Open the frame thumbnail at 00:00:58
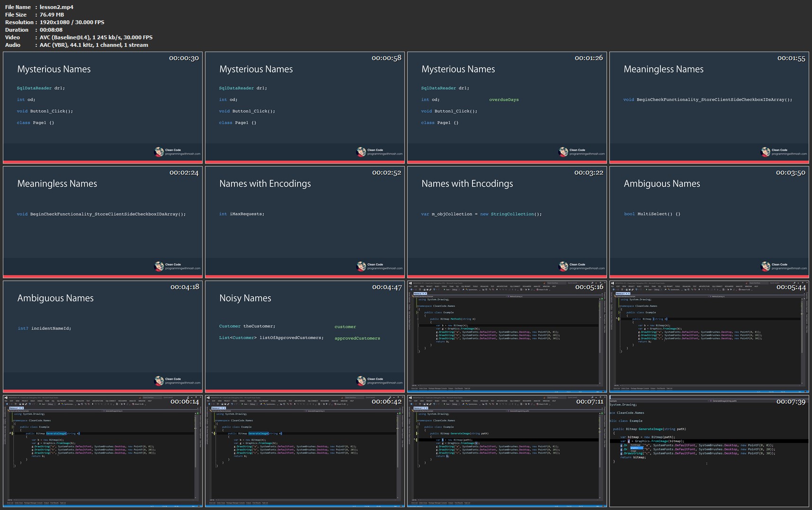Screen dimensions: 812x510 305,107
